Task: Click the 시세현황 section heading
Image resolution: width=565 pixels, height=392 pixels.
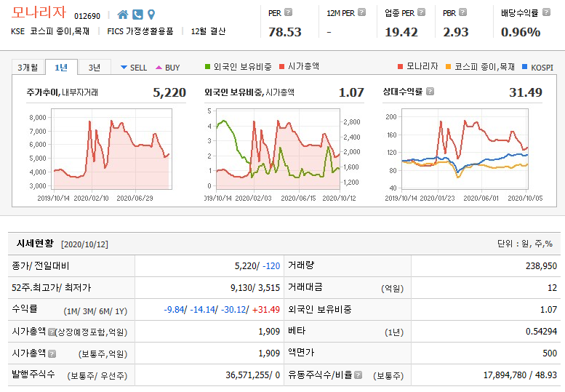Action: [35, 243]
